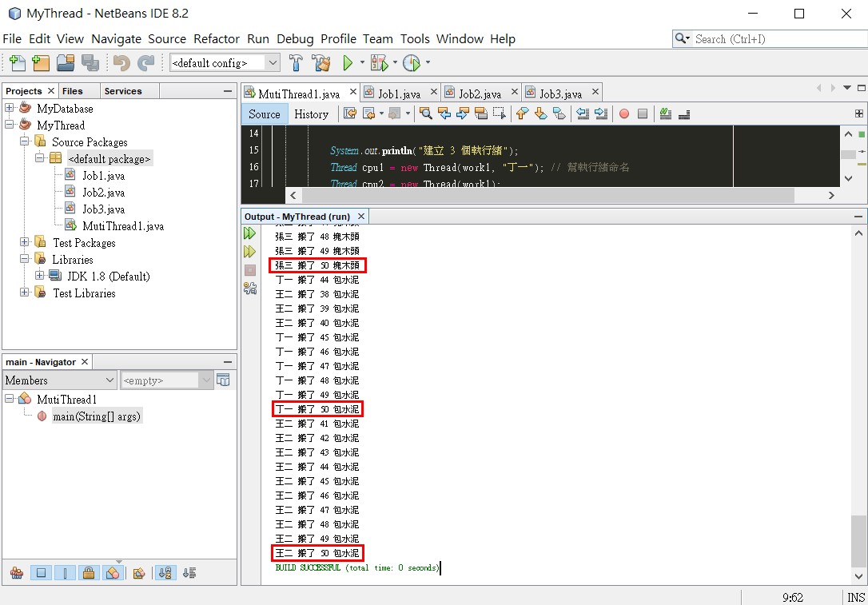Click the Profile Project icon

pyautogui.click(x=412, y=63)
